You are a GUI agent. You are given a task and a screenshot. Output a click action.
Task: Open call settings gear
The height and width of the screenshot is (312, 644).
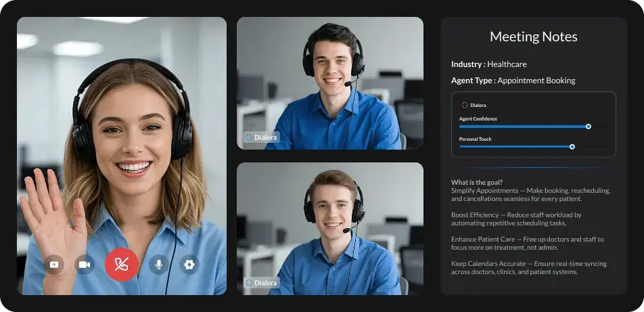[189, 265]
